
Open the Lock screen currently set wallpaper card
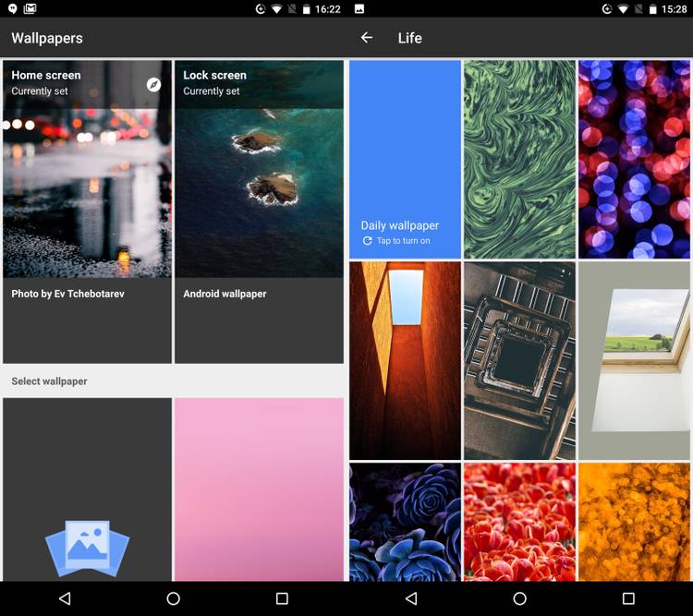259,212
